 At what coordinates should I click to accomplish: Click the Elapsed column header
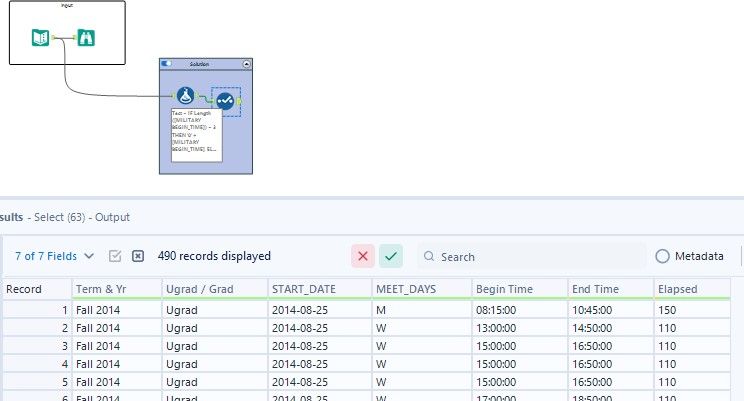(x=692, y=289)
